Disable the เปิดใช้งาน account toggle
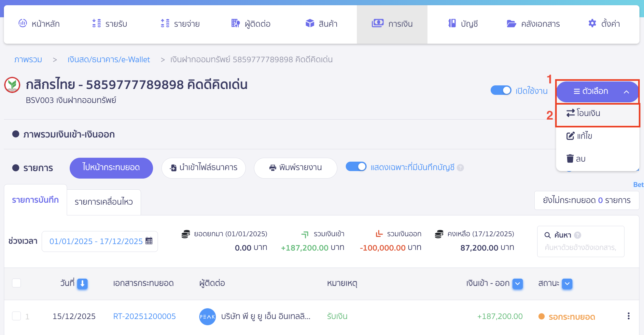Image resolution: width=644 pixels, height=335 pixels. pyautogui.click(x=501, y=91)
